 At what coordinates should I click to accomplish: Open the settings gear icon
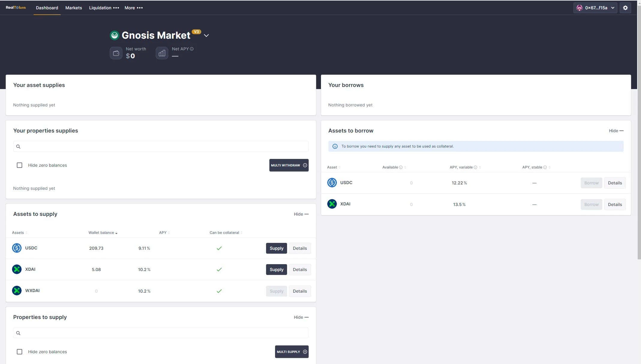(x=625, y=8)
